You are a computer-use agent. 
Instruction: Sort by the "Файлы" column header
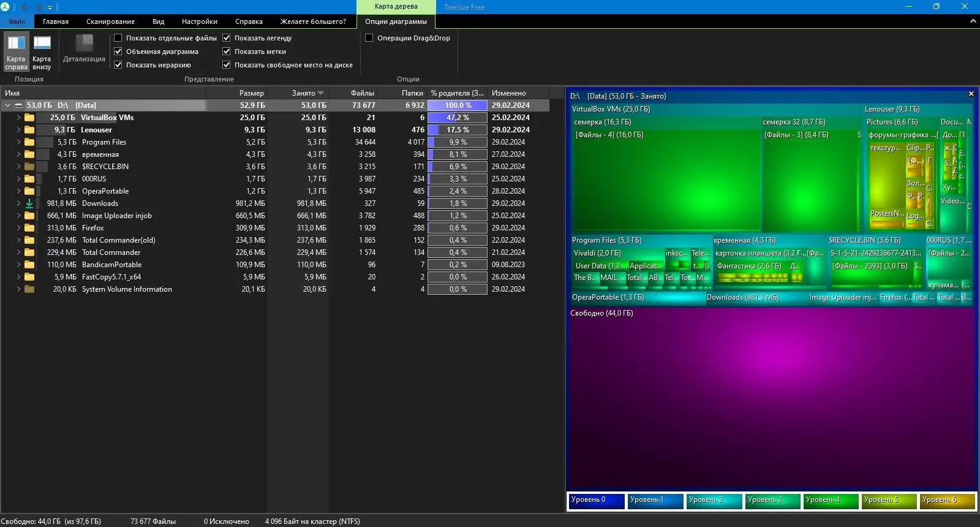[354, 93]
